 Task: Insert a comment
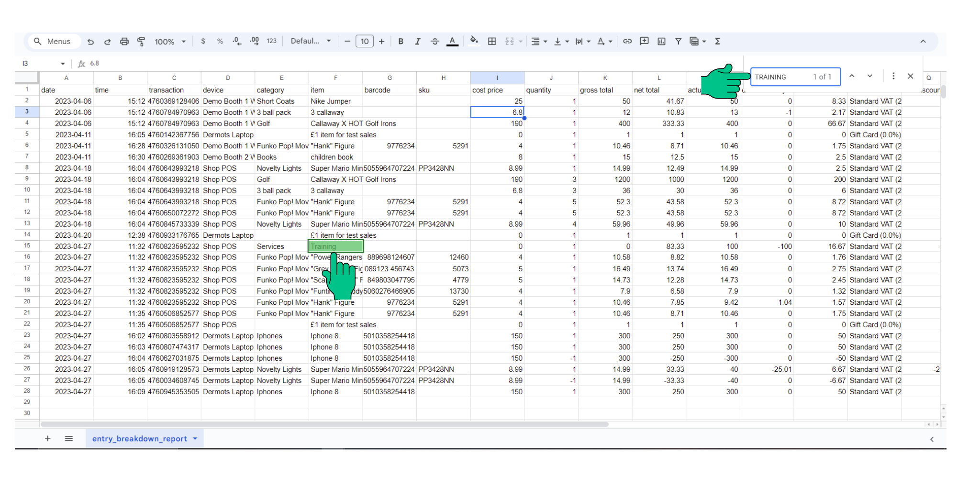(645, 42)
